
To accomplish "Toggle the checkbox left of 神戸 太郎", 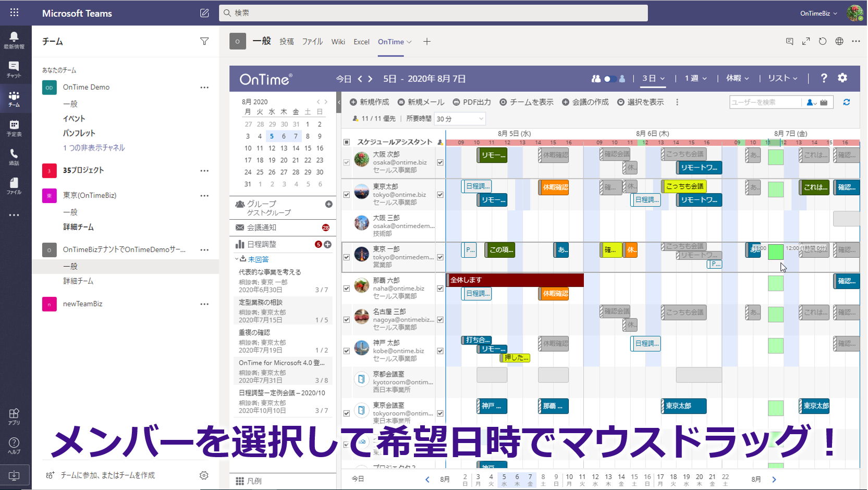I will point(347,351).
